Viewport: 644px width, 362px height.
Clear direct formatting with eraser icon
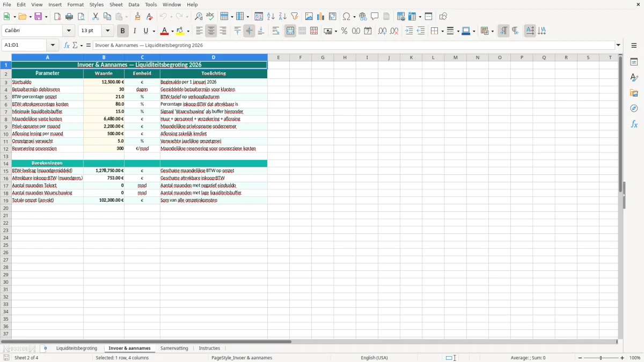tap(149, 17)
